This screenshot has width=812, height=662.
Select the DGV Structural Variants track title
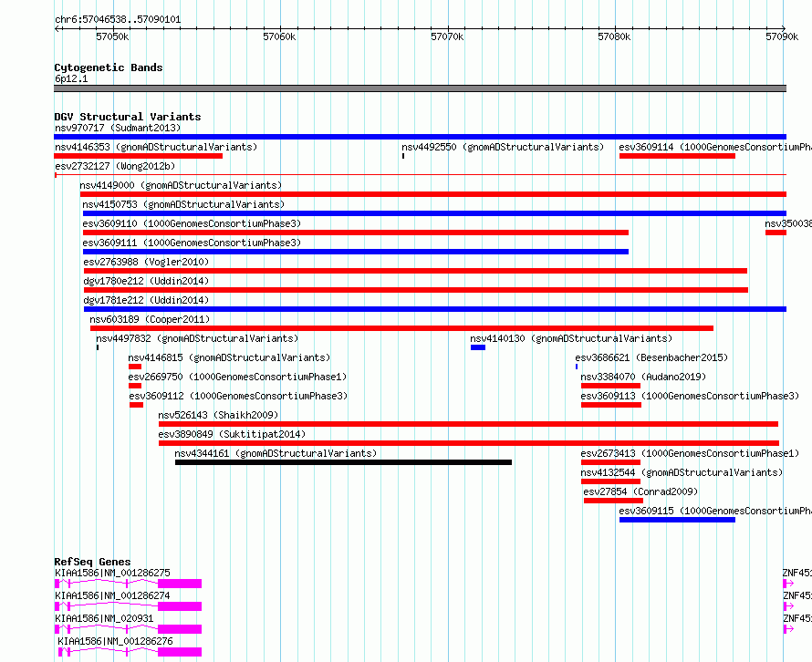pos(128,117)
